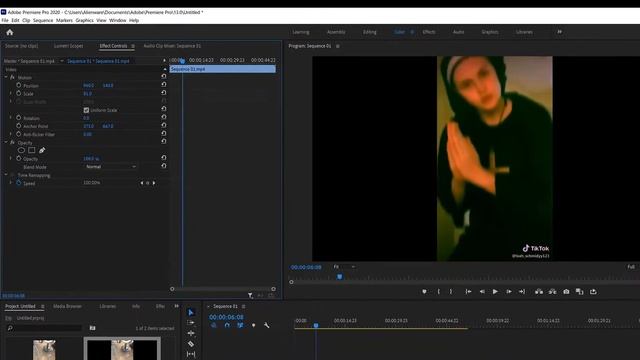Switch to the Effects workspace
The width and height of the screenshot is (640, 360).
429,32
